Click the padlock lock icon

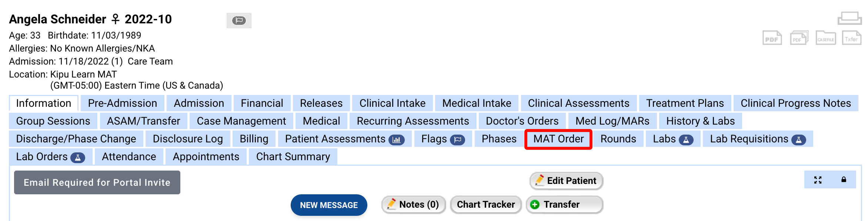844,180
